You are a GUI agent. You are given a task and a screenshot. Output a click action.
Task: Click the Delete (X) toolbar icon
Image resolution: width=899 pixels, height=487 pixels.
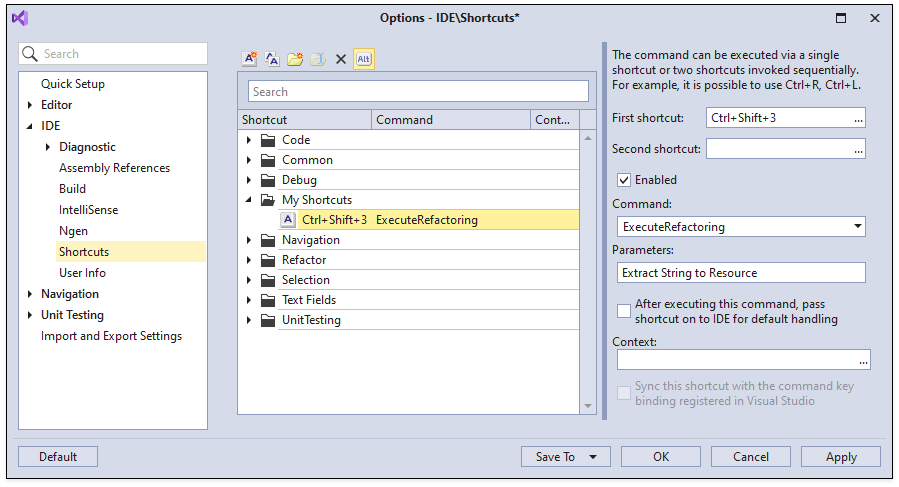pos(341,59)
